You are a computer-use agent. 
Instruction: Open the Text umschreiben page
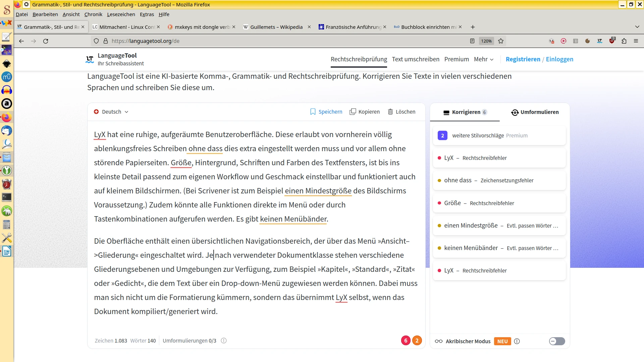(416, 59)
